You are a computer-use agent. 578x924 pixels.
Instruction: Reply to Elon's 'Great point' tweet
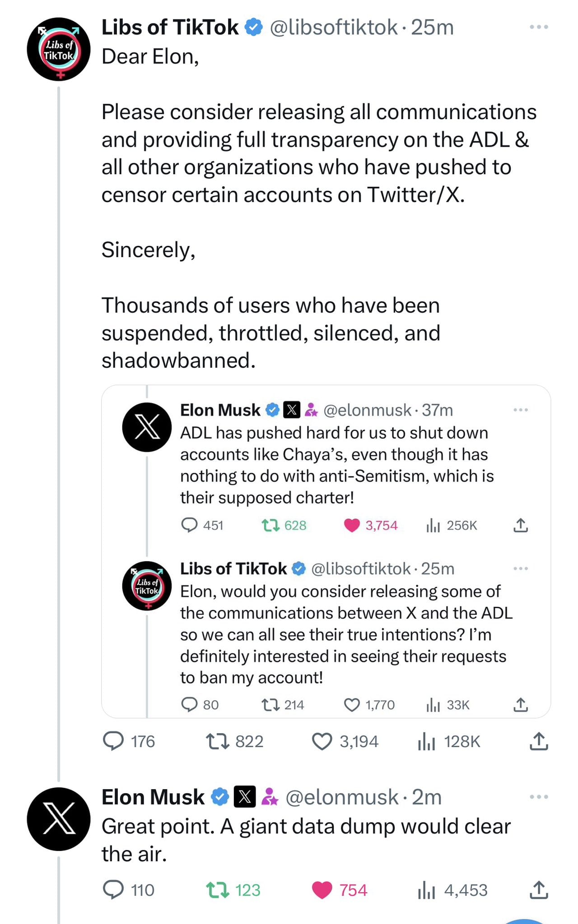[113, 890]
